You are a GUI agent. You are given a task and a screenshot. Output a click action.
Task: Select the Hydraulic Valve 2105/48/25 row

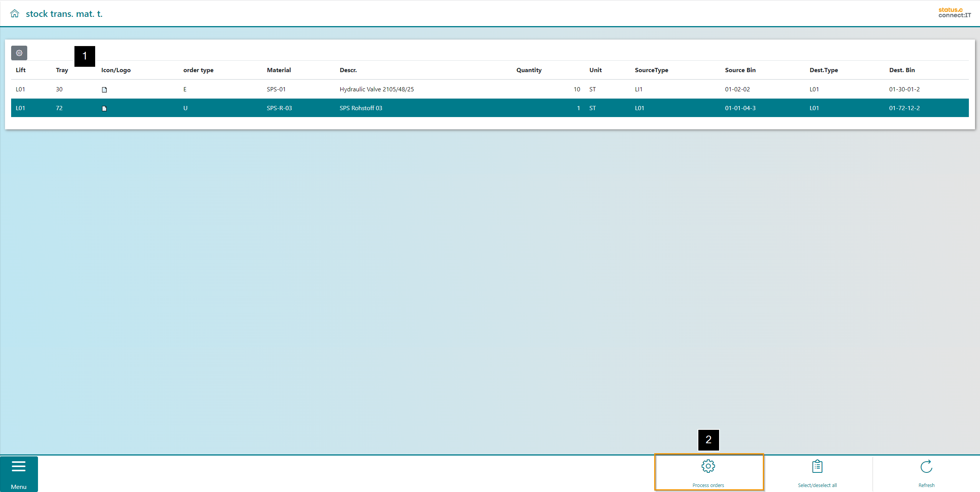(376, 89)
